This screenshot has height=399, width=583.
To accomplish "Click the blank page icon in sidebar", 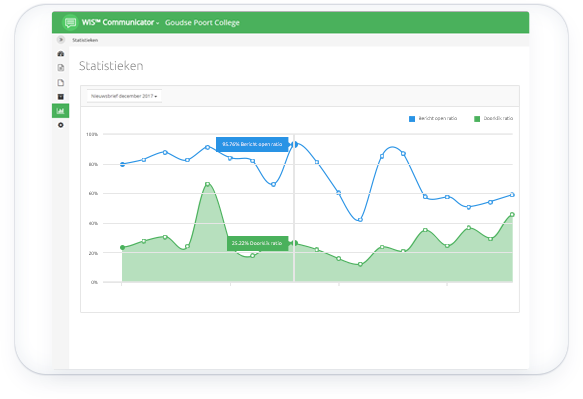I will click(x=61, y=83).
